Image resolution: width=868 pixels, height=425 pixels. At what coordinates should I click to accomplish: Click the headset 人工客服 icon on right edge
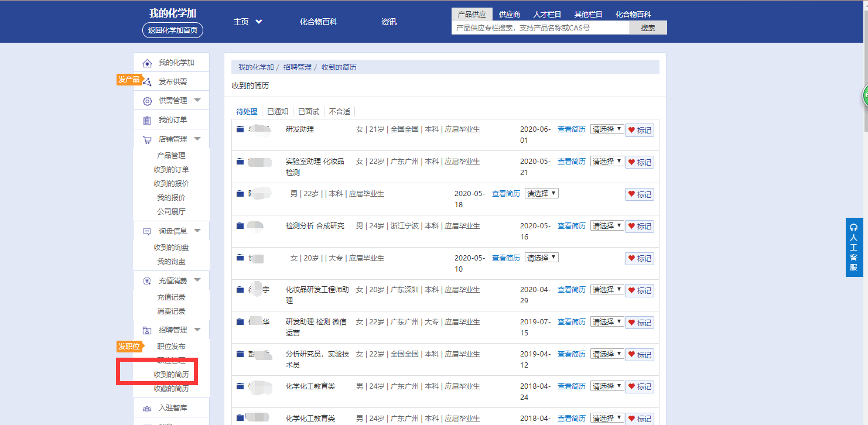click(854, 227)
